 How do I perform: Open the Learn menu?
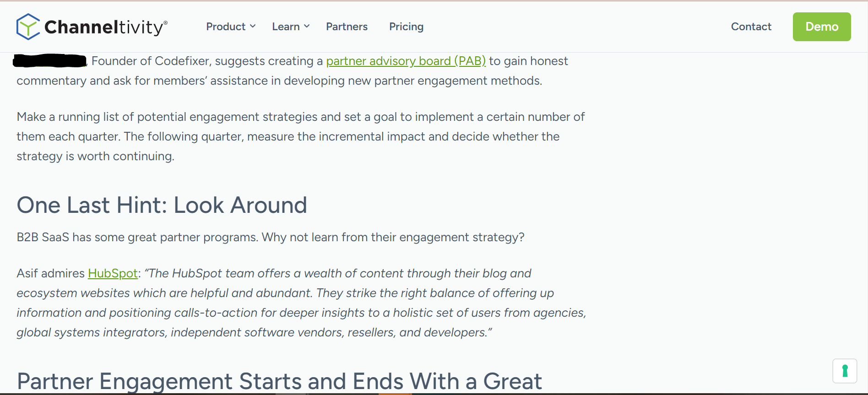[x=286, y=27]
